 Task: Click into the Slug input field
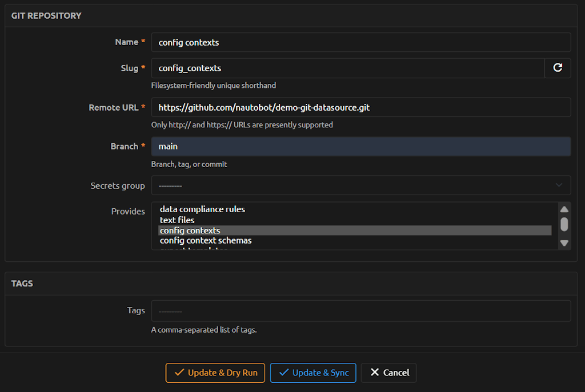coord(347,68)
